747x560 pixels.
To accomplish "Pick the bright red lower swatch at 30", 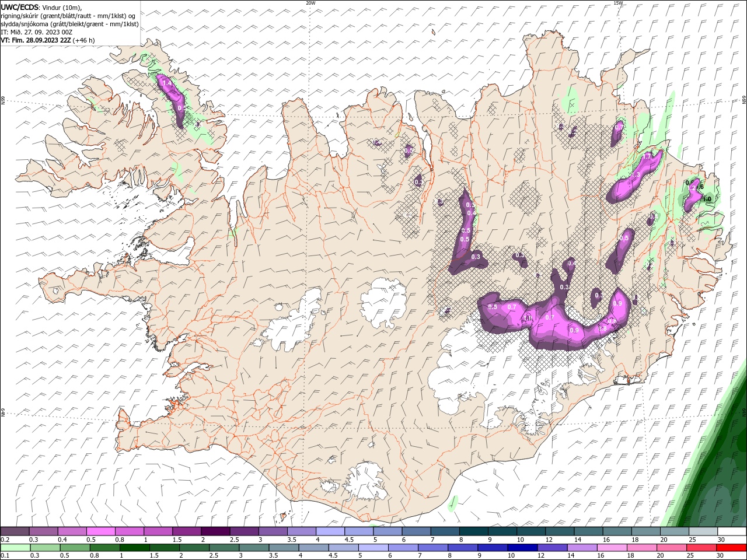I will [x=731, y=548].
